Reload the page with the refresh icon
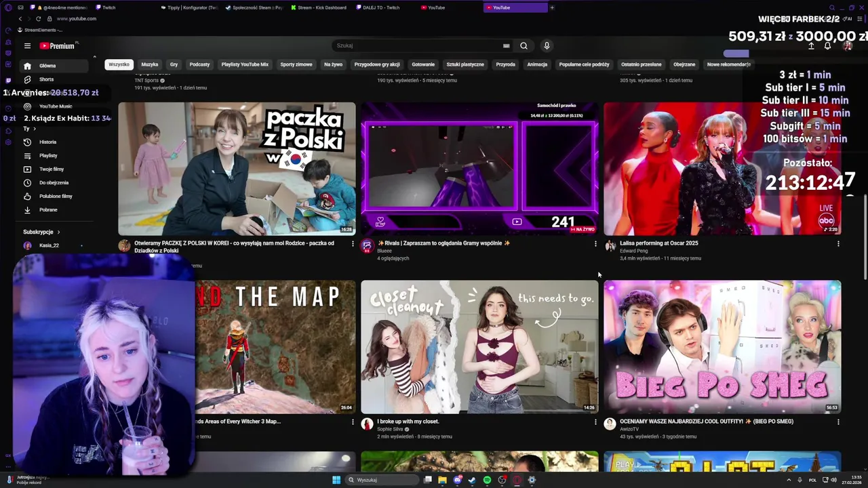Screen dimensions: 868x488 coord(39,19)
